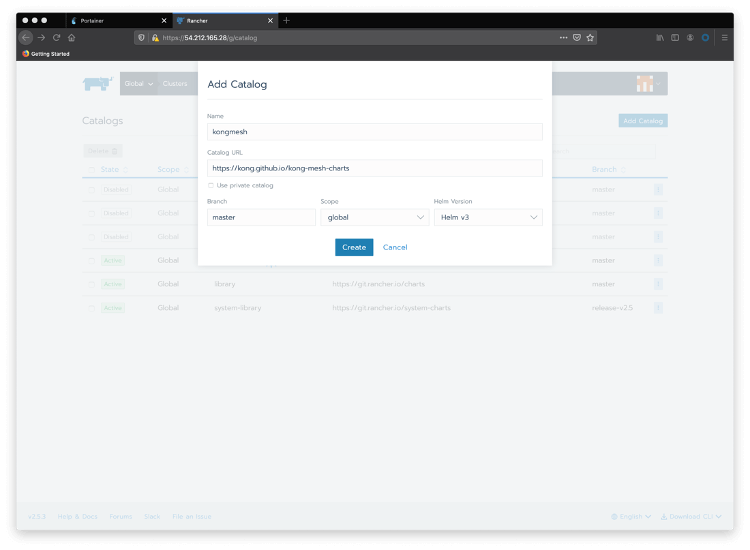The image size is (750, 550).
Task: Reload the page with refresh icon
Action: coord(56,37)
